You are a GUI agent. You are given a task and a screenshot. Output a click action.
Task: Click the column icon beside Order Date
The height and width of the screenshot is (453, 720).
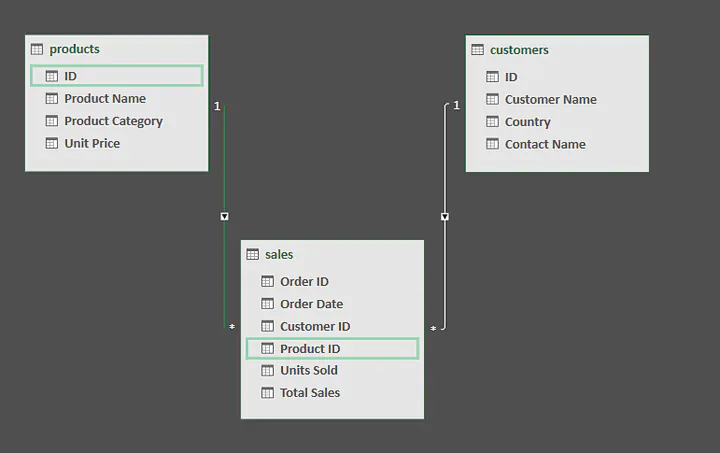(x=268, y=304)
